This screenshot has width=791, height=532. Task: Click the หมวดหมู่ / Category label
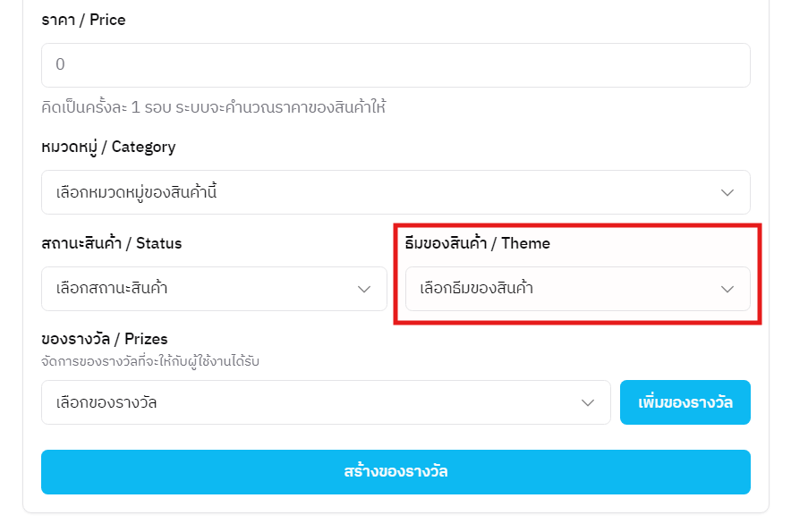coord(108,147)
